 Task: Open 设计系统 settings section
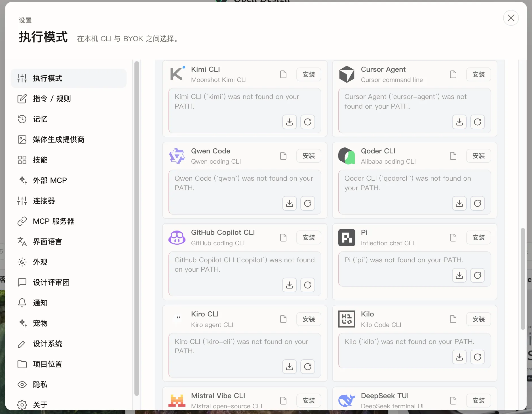(69, 344)
